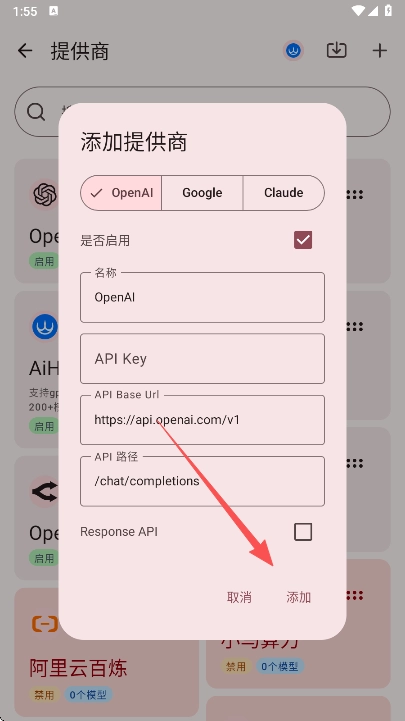405x721 pixels.
Task: Tap the plus add provider icon
Action: pos(380,51)
